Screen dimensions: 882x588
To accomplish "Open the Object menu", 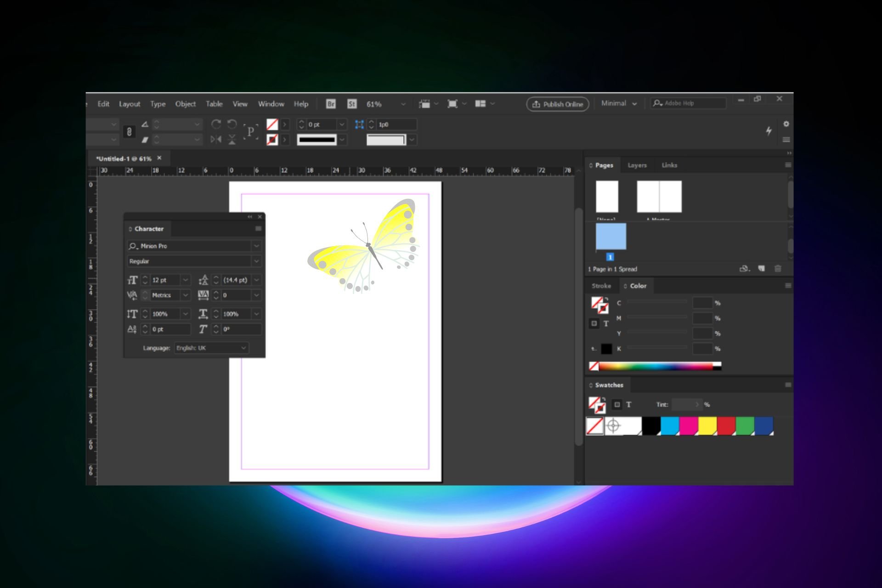I will click(186, 104).
